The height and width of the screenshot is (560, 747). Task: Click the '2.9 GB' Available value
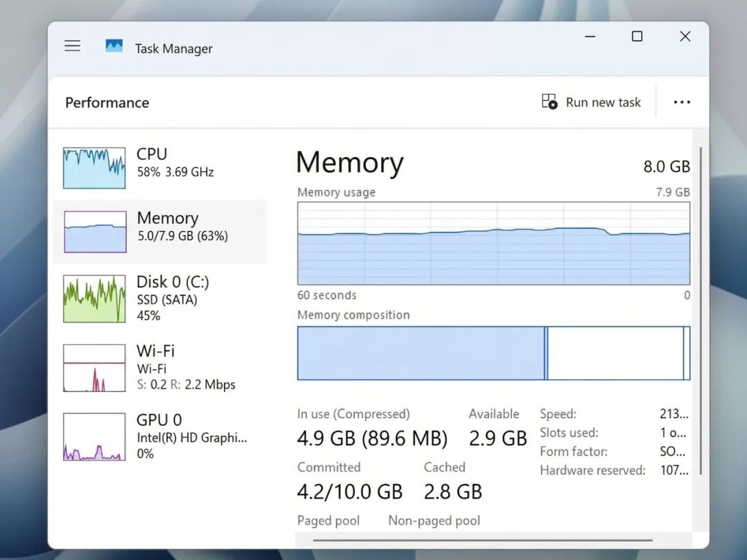click(498, 438)
